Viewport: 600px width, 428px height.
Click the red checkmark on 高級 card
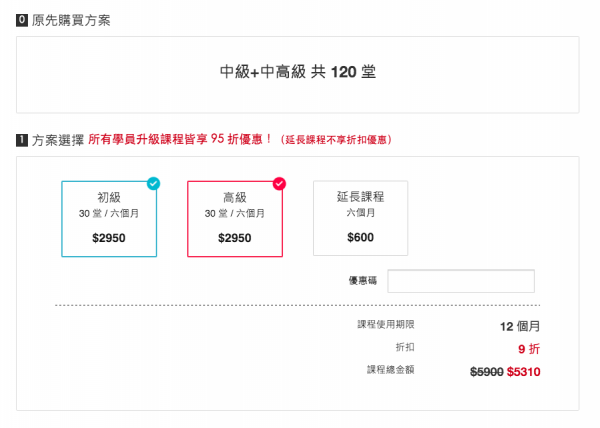click(x=279, y=183)
